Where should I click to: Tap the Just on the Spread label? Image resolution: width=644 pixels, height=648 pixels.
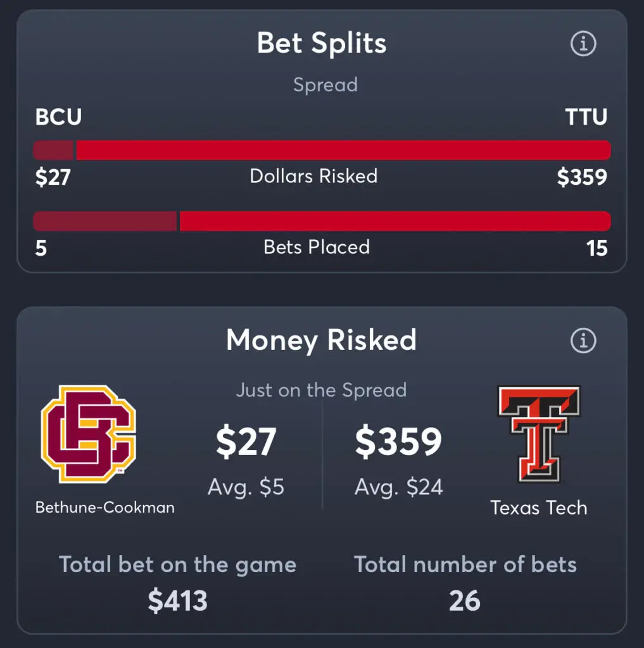322,390
